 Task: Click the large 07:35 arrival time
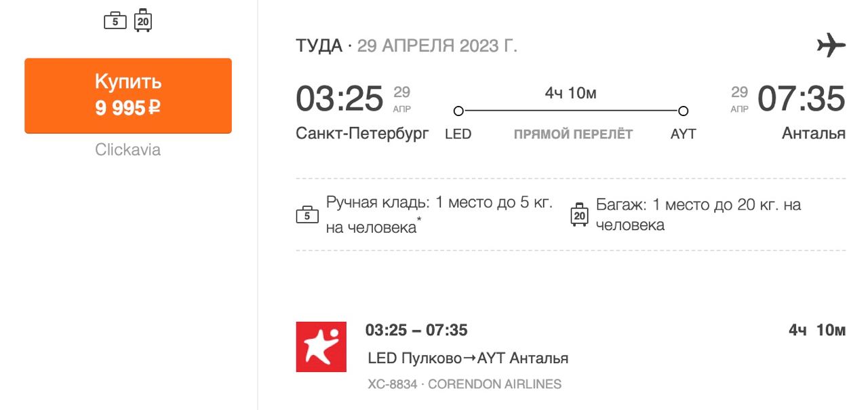tap(801, 98)
